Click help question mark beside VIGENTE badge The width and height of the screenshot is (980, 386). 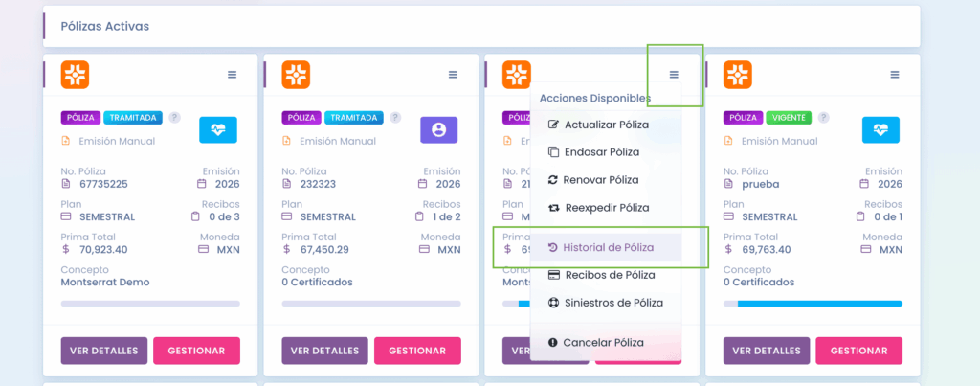(824, 118)
